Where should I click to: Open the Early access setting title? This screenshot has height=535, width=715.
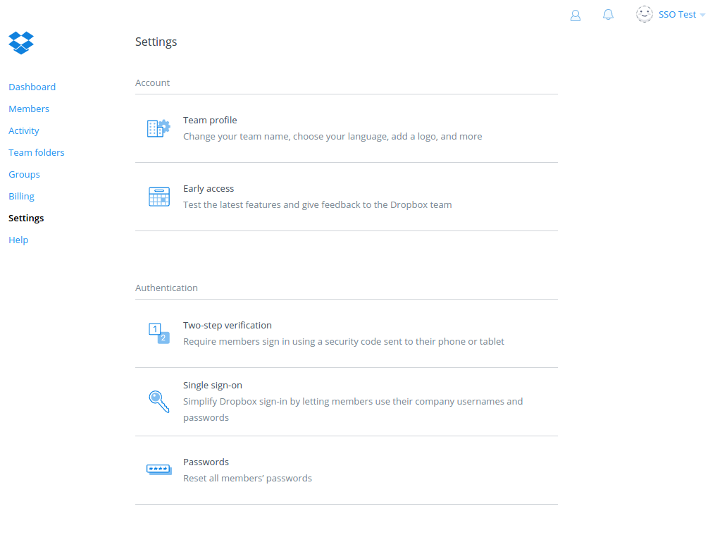(208, 189)
